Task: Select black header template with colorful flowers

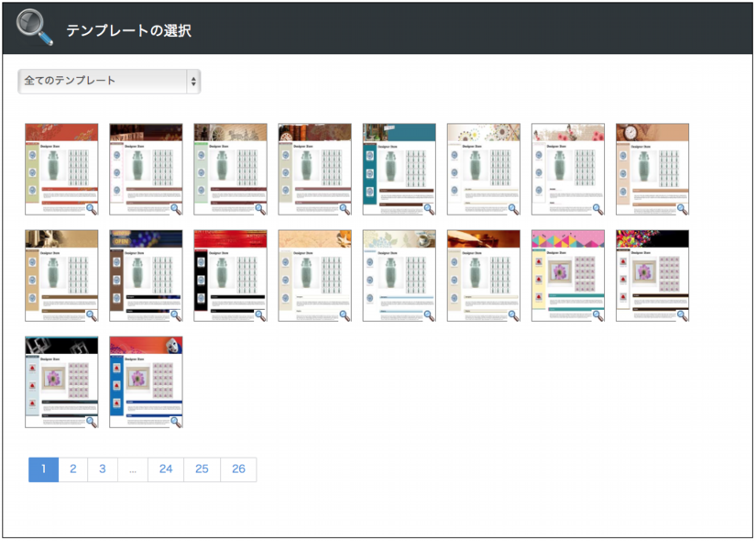Action: point(652,275)
